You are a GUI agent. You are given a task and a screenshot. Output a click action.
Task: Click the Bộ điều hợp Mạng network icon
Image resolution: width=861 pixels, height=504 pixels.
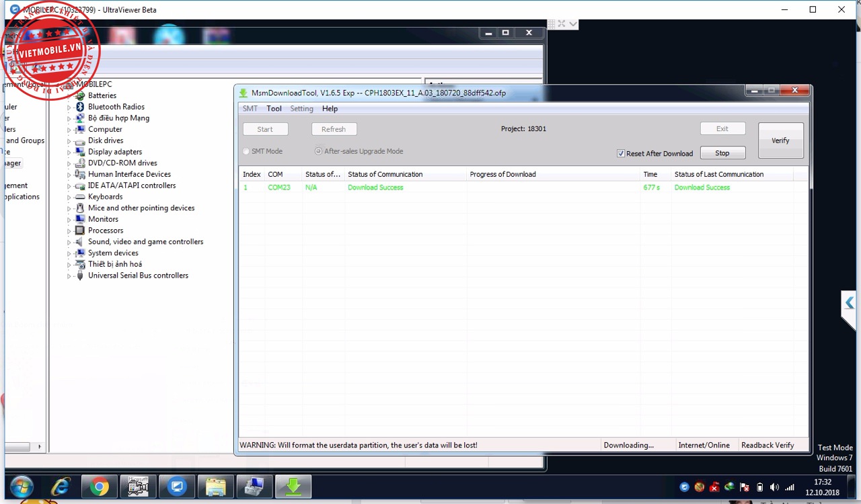coord(80,118)
